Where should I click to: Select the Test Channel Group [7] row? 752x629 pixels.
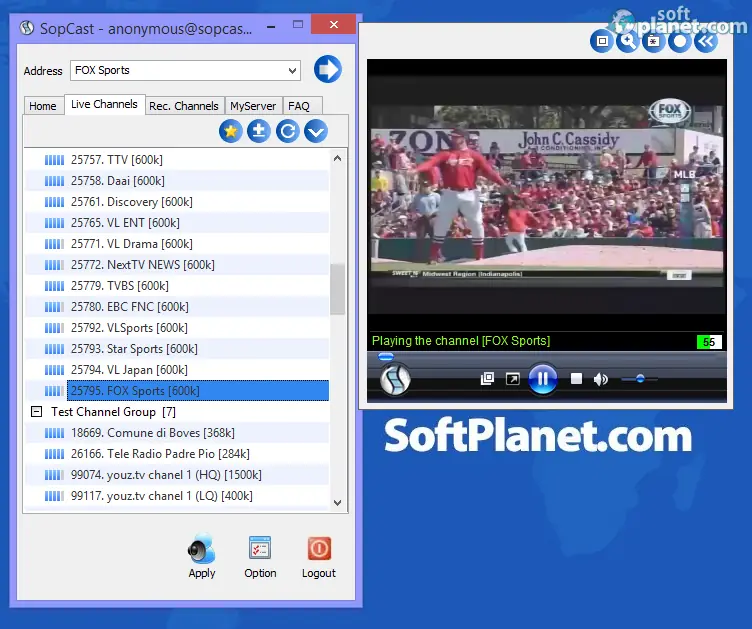[x=177, y=412]
